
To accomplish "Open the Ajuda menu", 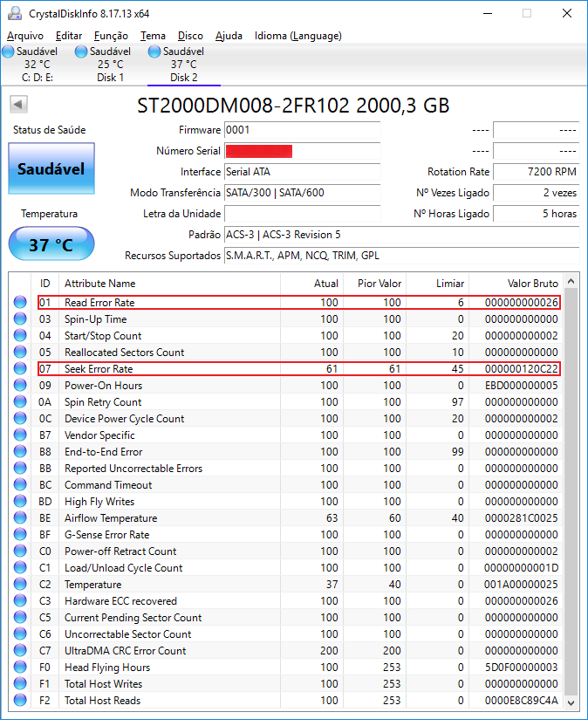I will pos(229,36).
